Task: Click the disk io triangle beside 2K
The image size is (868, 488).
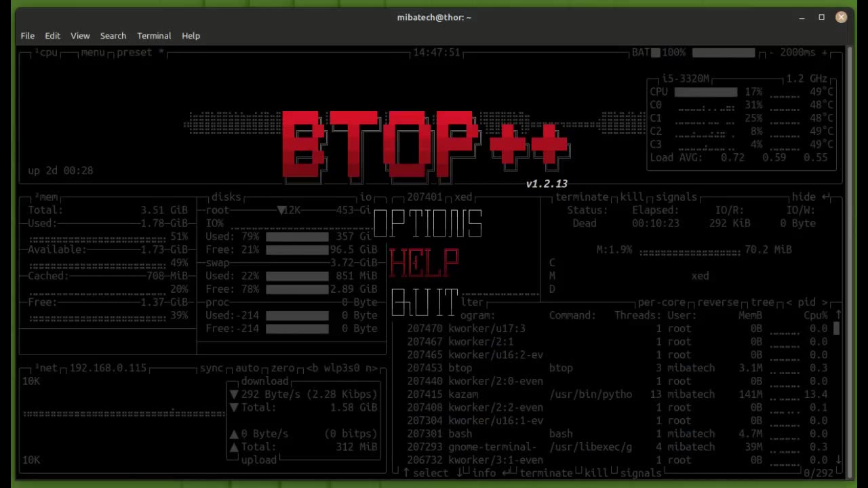Action: (x=281, y=211)
